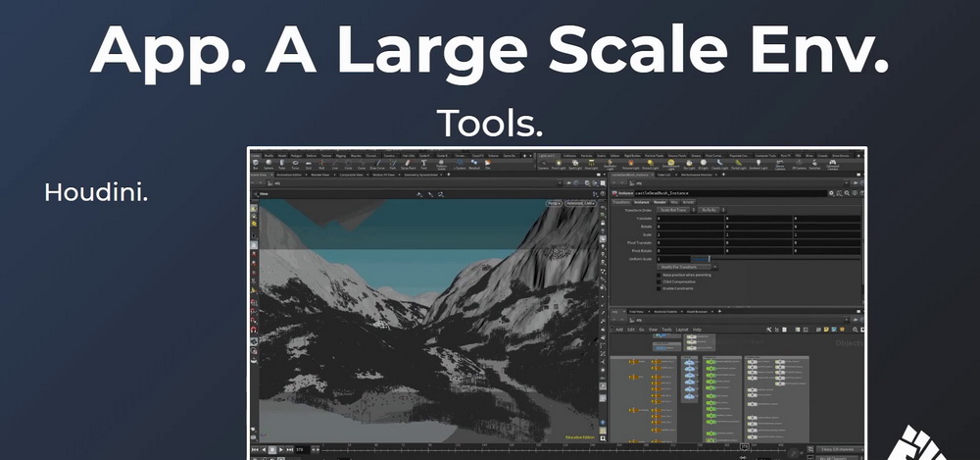The height and width of the screenshot is (460, 980).
Task: Select the Torus shelf tool
Action: click(x=295, y=164)
